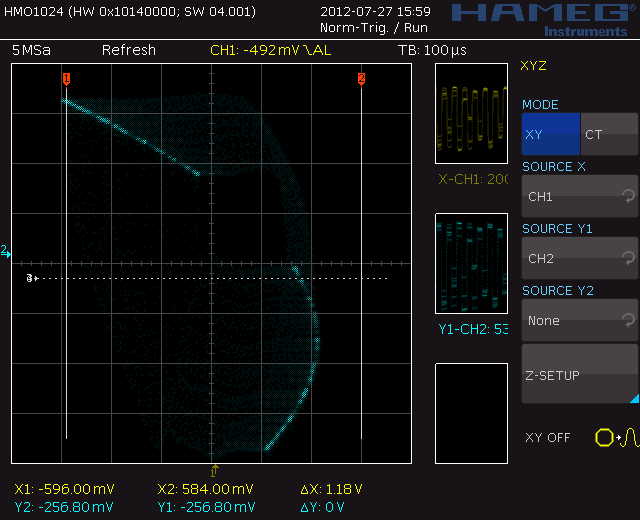Click the TB: 100µs timebase readout
640x520 pixels.
click(432, 50)
